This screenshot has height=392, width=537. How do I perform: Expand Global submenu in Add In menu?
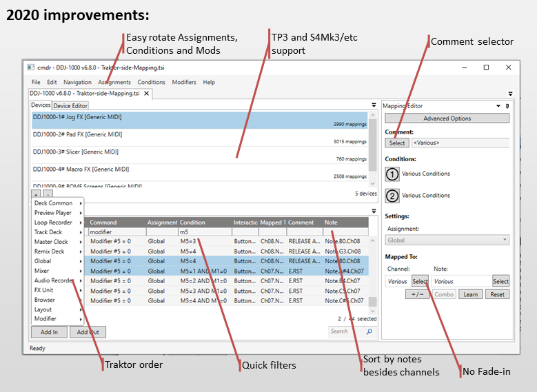pyautogui.click(x=57, y=261)
